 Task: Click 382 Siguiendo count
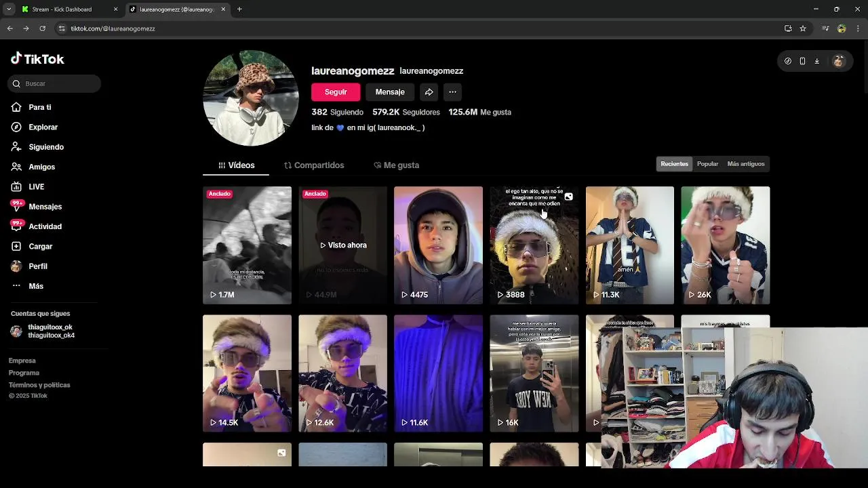tap(337, 112)
